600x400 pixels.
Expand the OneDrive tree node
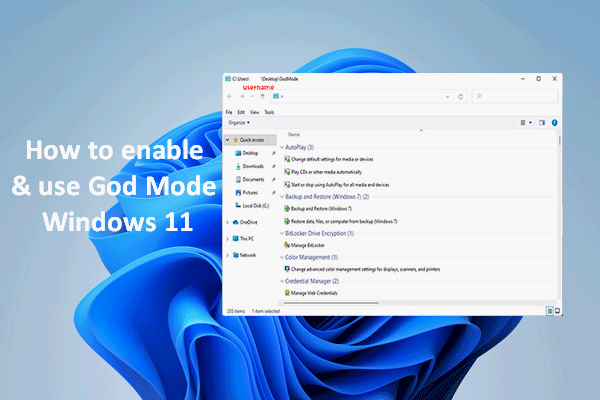pyautogui.click(x=227, y=222)
